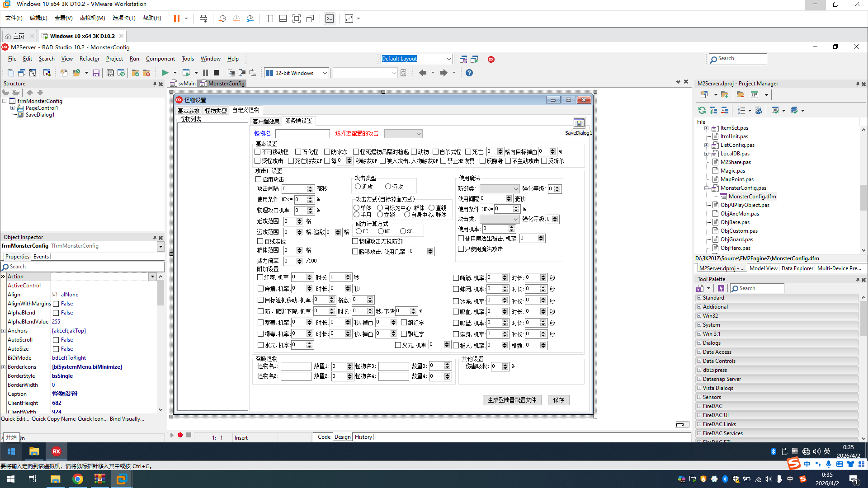Select the 近攻 attack type radio

358,187
